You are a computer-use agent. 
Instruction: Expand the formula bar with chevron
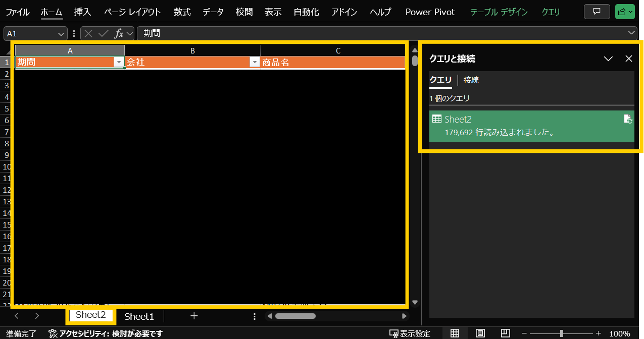tap(631, 33)
